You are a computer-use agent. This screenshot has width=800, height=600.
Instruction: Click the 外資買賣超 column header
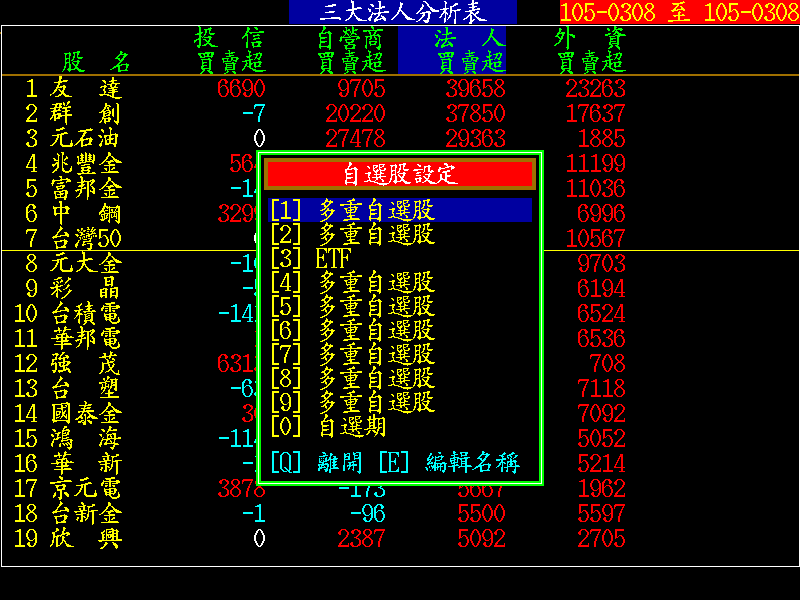(590, 50)
